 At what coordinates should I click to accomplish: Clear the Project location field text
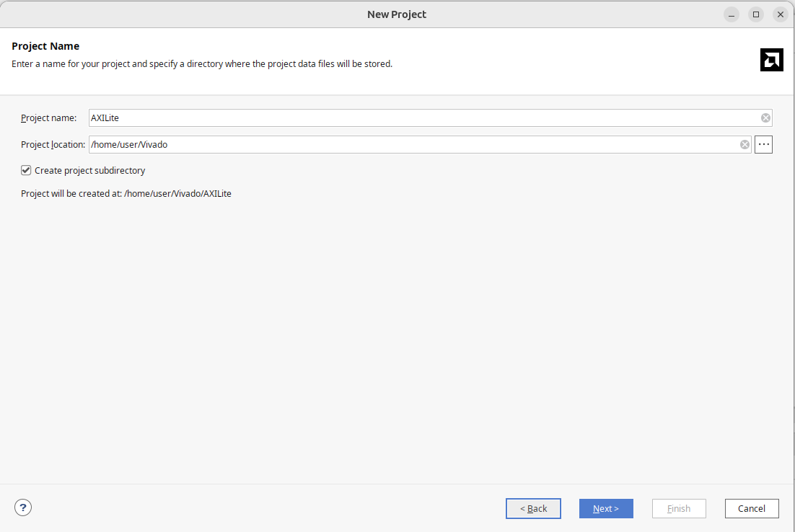pos(745,145)
